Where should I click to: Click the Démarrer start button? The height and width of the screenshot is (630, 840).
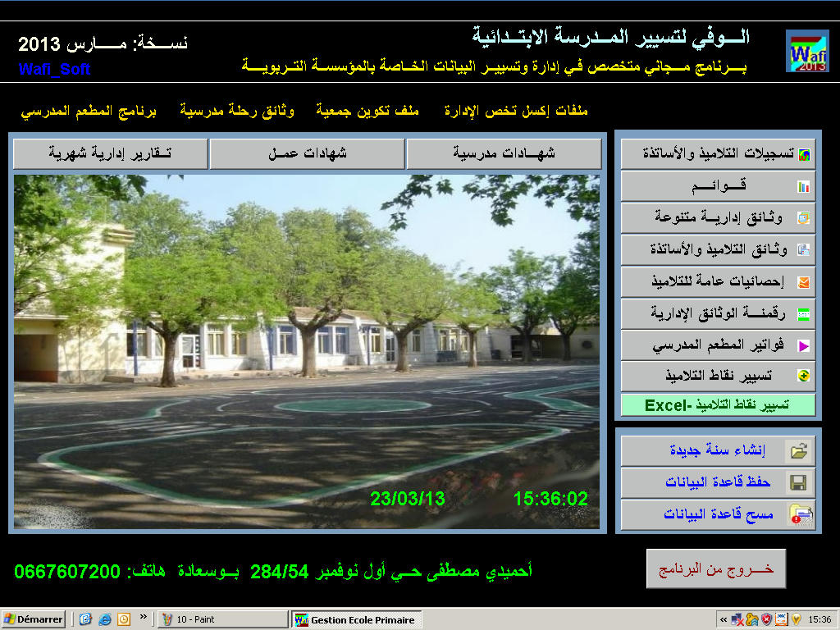[33, 619]
